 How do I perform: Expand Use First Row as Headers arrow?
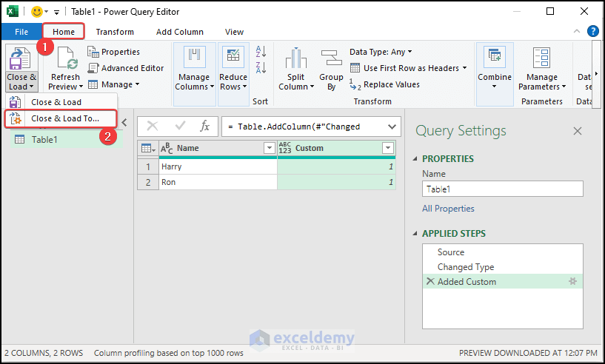point(464,68)
